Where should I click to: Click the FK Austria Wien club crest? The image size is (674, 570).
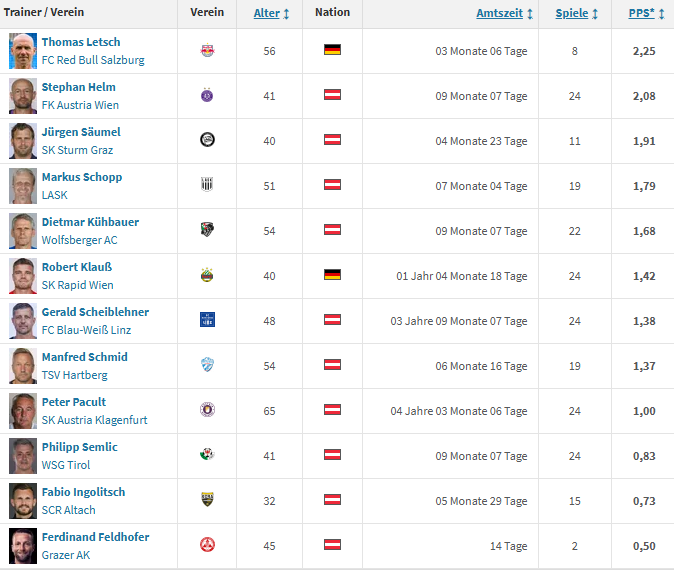click(207, 95)
